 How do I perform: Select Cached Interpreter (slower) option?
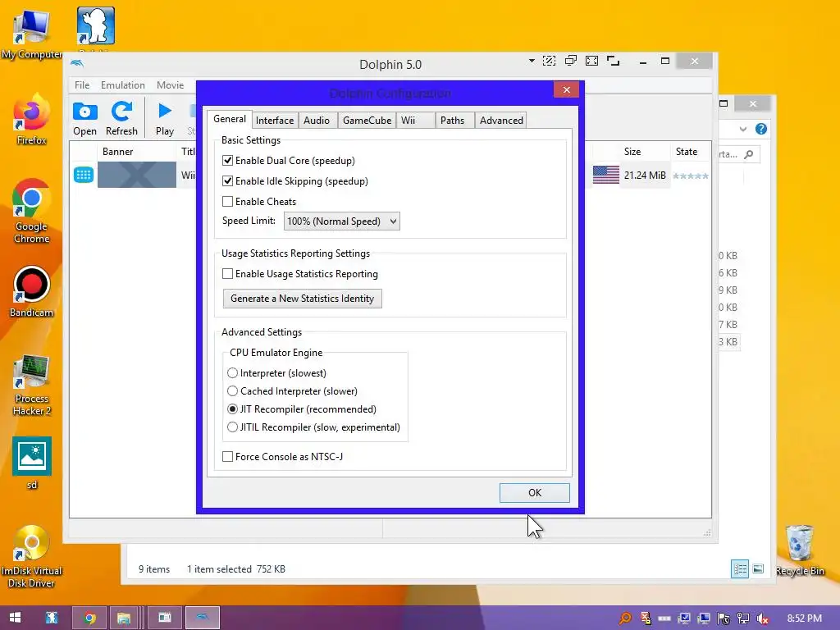tap(232, 391)
